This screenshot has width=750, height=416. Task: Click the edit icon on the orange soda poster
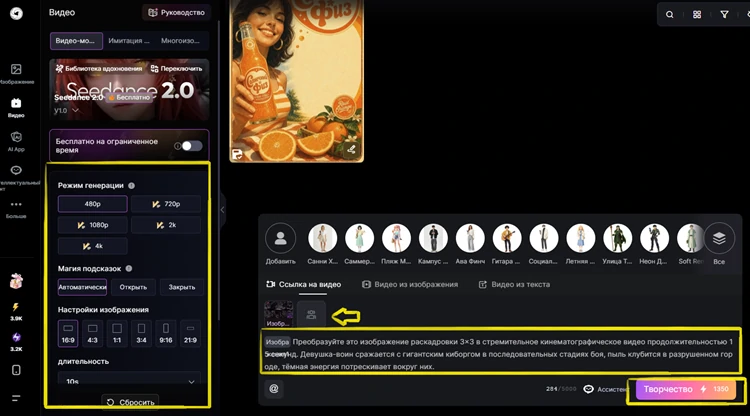352,149
